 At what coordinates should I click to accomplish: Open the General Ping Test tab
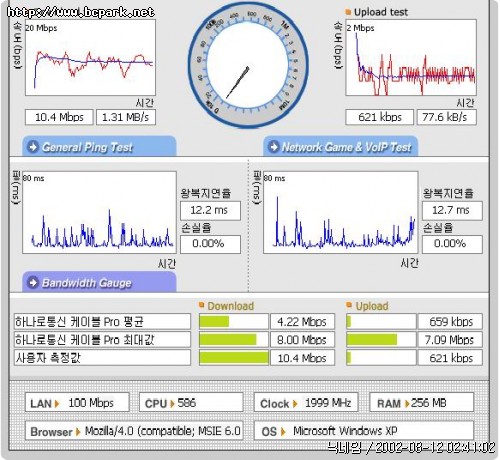(99, 146)
